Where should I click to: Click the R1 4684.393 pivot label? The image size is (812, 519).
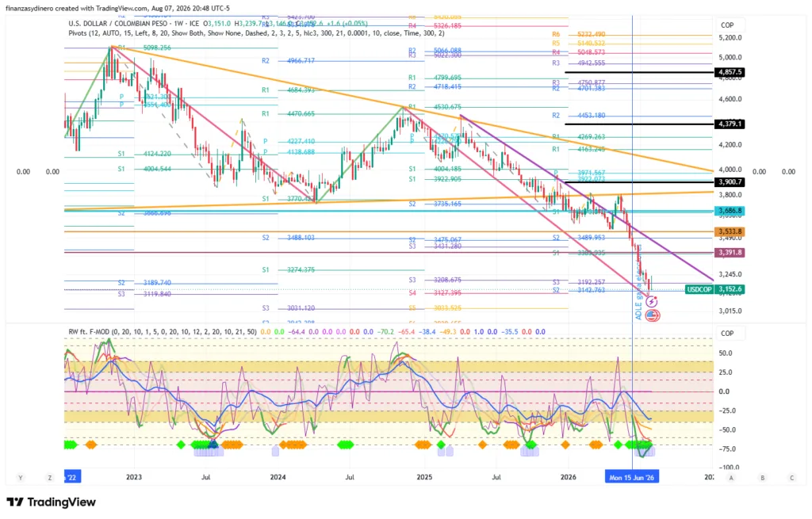(288, 90)
